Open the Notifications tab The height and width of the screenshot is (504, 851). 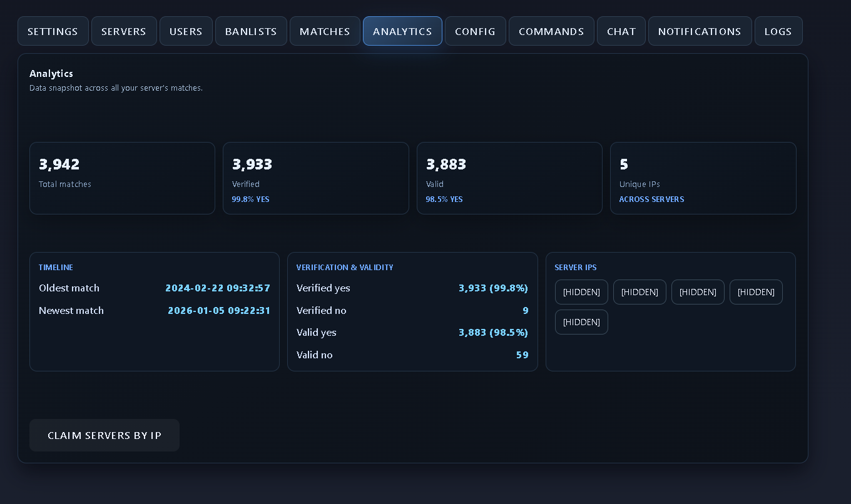[x=700, y=31]
